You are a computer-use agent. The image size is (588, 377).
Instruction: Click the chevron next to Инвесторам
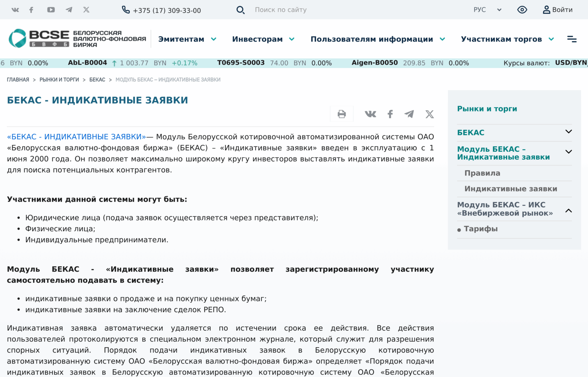tap(292, 39)
